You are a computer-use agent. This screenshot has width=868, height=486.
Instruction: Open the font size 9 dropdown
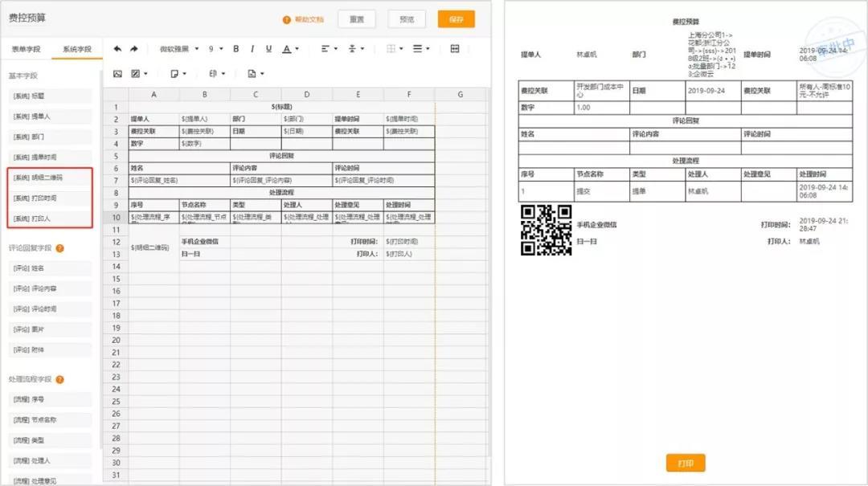click(215, 49)
